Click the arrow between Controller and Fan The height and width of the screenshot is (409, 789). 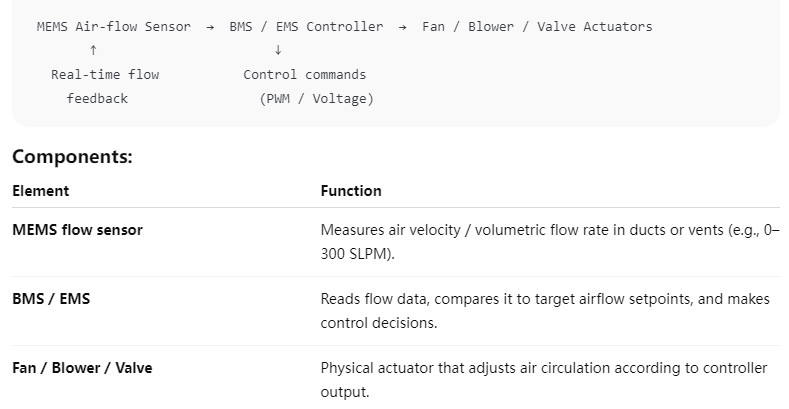point(402,27)
